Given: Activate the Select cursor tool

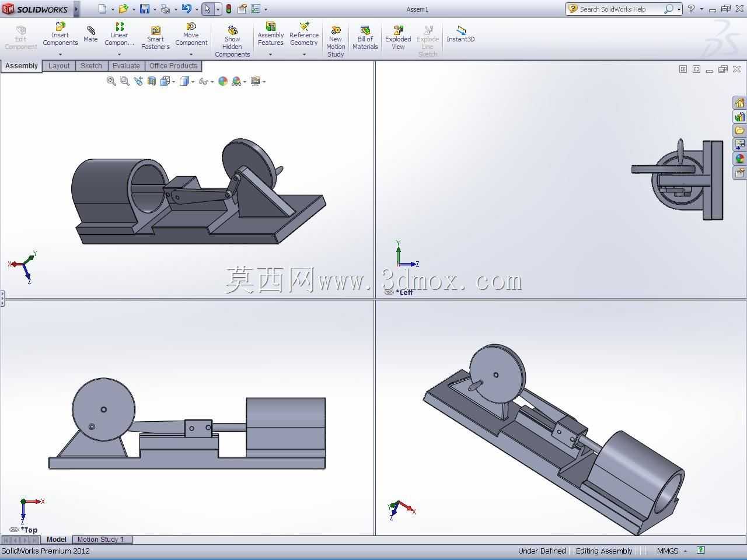Looking at the screenshot, I should point(208,9).
